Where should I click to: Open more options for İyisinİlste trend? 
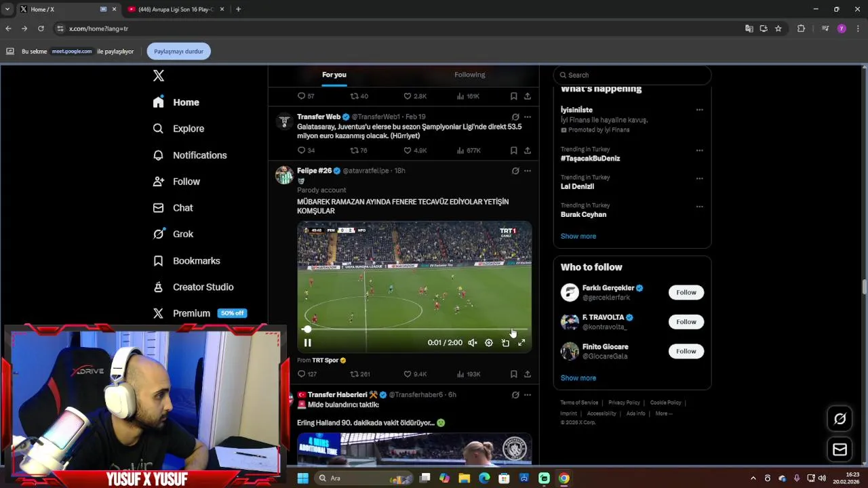[699, 110]
